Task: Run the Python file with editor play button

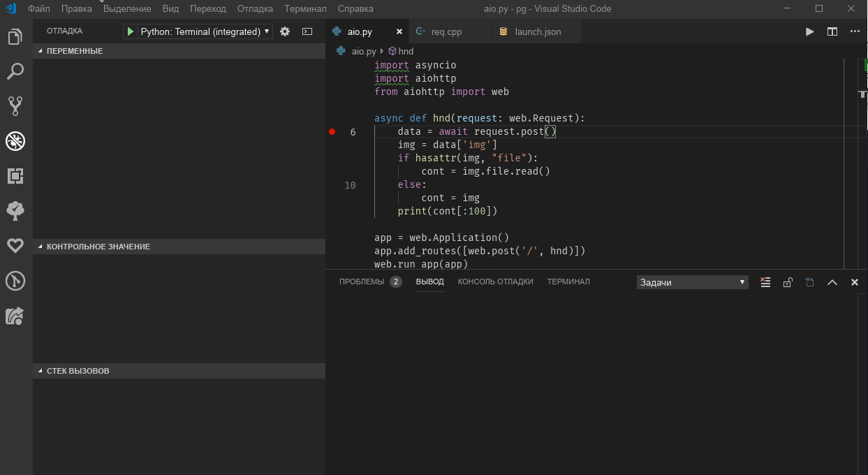Action: tap(809, 31)
